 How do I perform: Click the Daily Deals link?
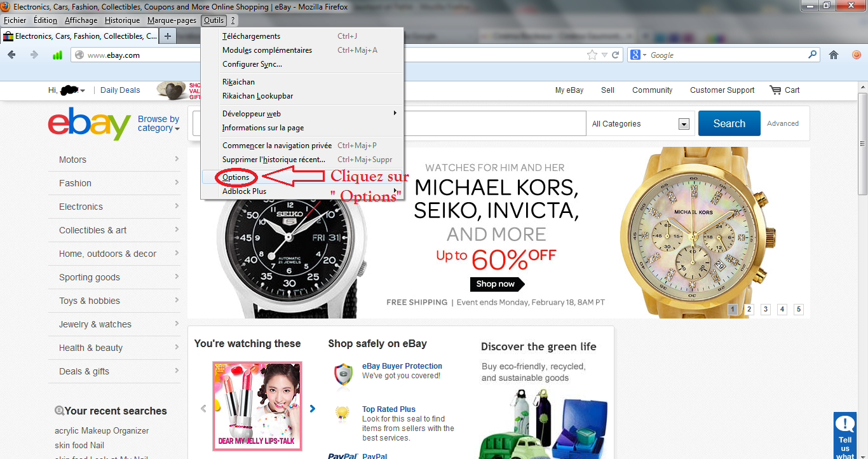click(120, 90)
